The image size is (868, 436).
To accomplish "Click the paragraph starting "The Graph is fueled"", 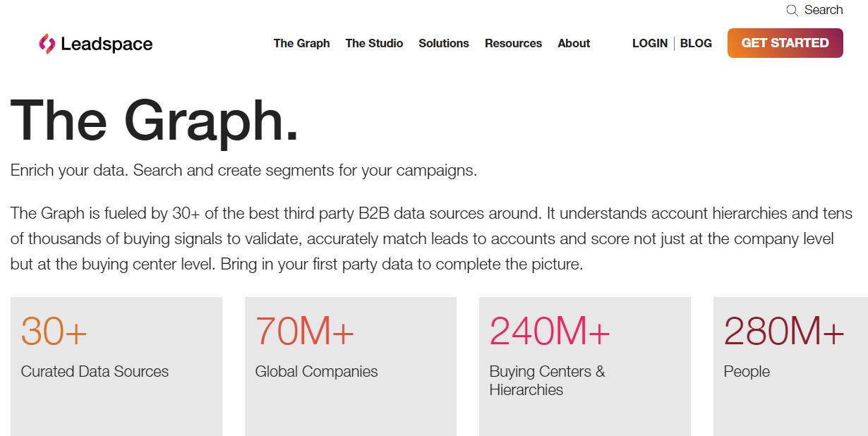I will (x=432, y=238).
